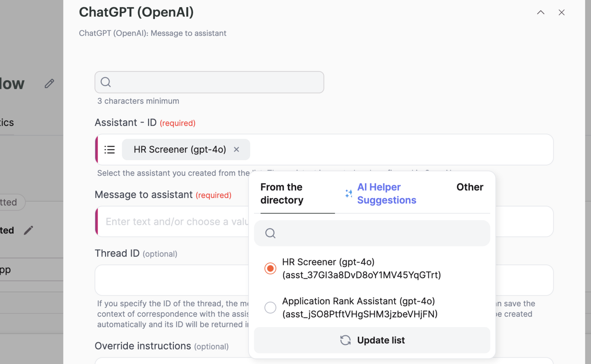591x364 pixels.
Task: Click the pencil icon in the left sidebar
Action: (x=28, y=230)
